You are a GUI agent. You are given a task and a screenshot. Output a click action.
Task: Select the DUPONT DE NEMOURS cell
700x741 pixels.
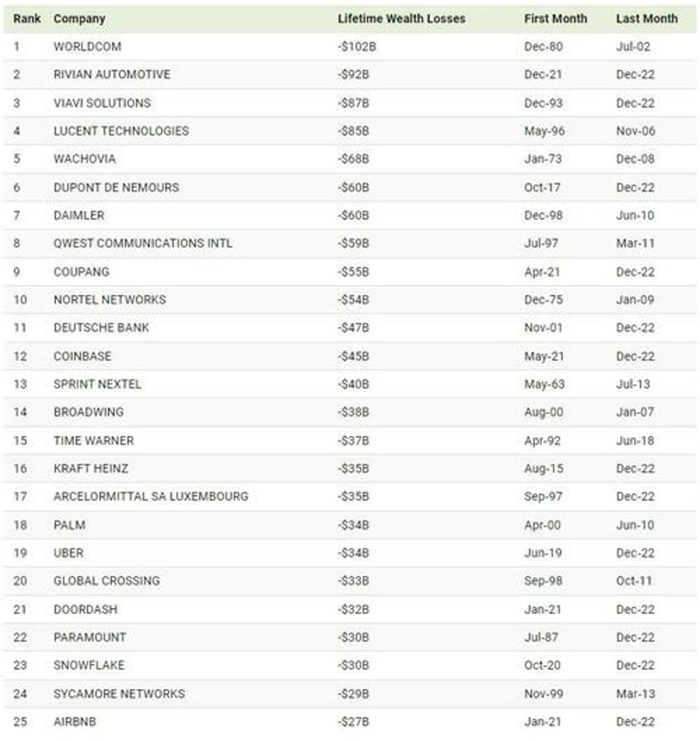[116, 187]
